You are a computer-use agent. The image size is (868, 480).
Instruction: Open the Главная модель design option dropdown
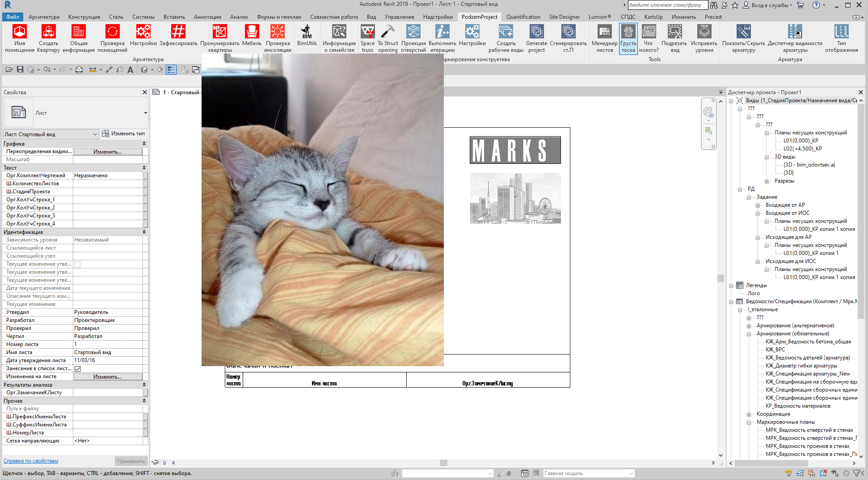589,473
